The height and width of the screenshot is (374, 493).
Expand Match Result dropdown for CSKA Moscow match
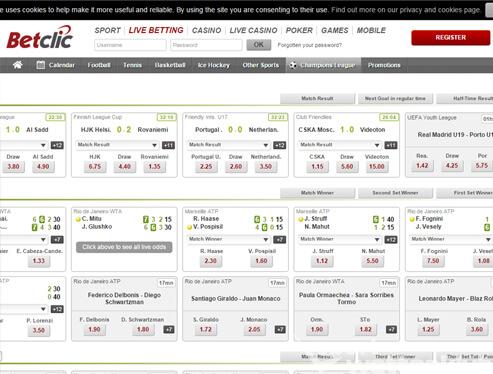(x=340, y=145)
